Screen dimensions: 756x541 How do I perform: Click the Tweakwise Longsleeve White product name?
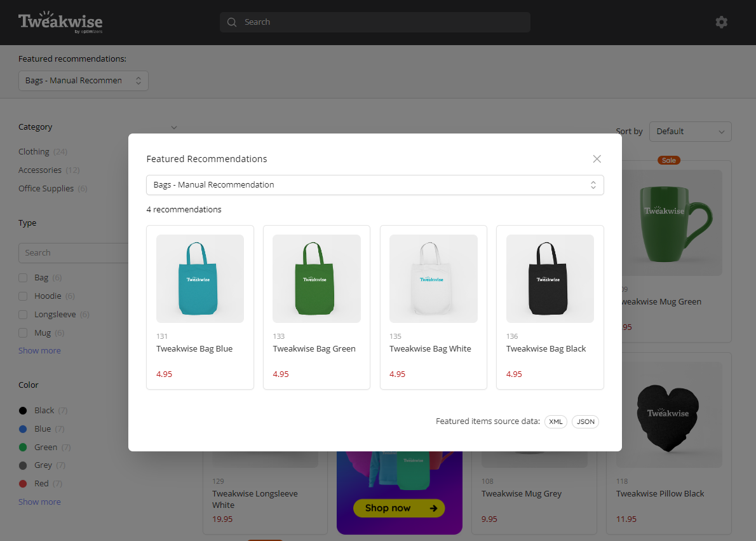tap(255, 500)
